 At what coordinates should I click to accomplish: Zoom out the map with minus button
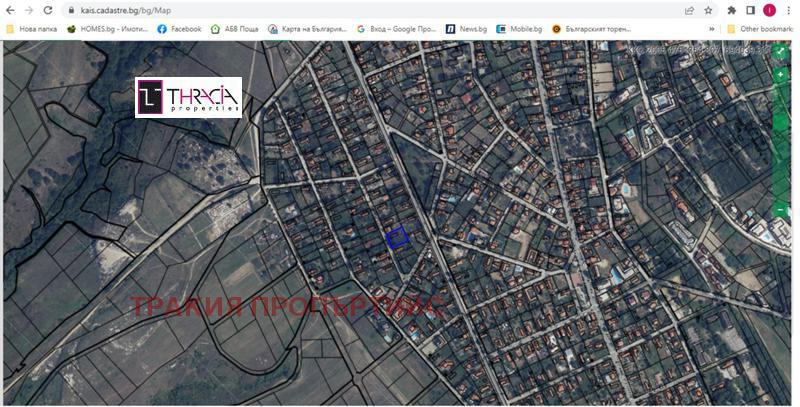tap(780, 209)
